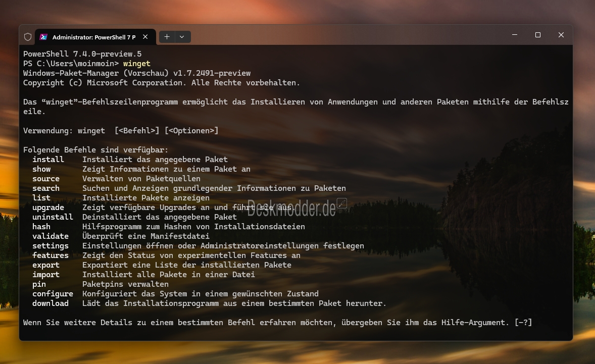Minimize the Terminal window
595x364 pixels.
(515, 35)
